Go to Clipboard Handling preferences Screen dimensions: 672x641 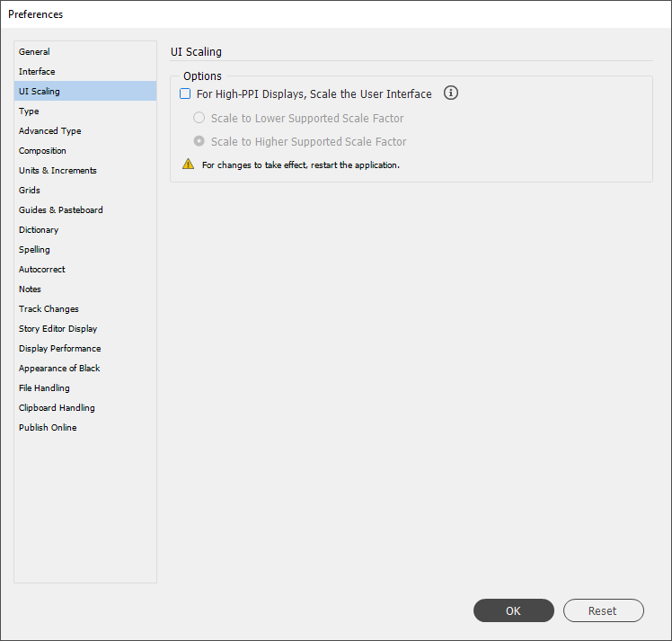[x=85, y=407]
